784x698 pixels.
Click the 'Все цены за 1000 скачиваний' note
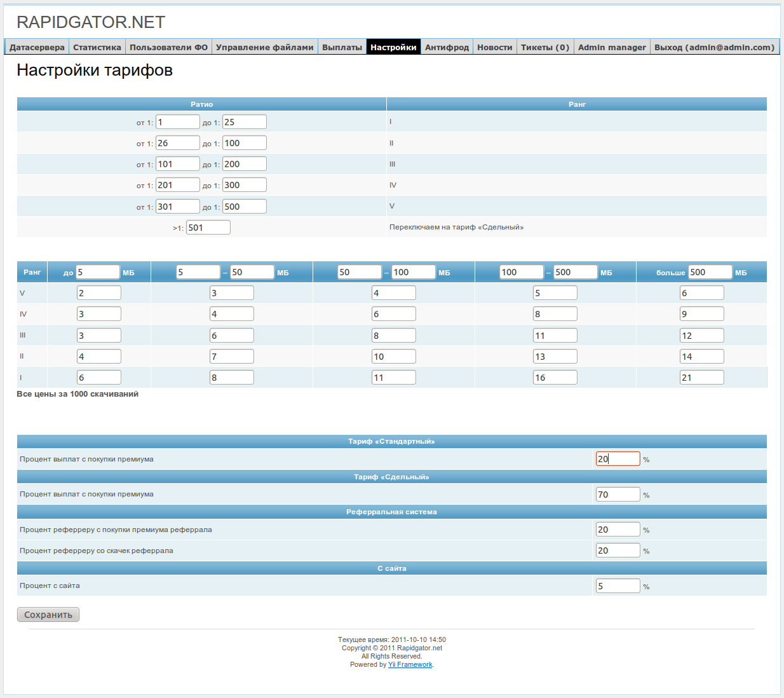click(x=78, y=394)
